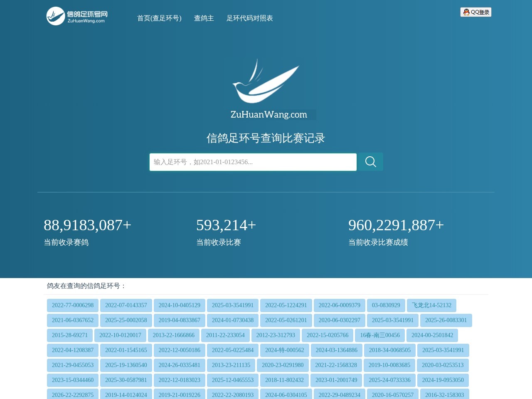Open ring number 2022-05-0225484
532x399 pixels.
233,350
